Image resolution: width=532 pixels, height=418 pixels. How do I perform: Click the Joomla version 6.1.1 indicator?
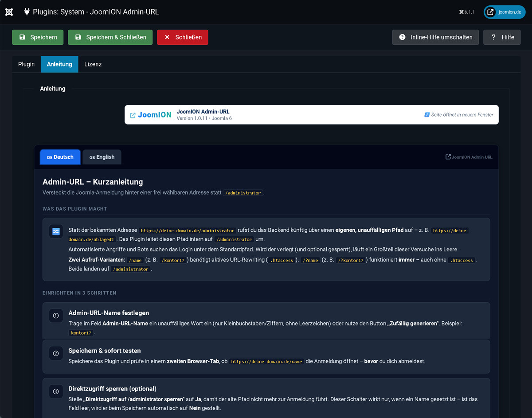point(467,12)
